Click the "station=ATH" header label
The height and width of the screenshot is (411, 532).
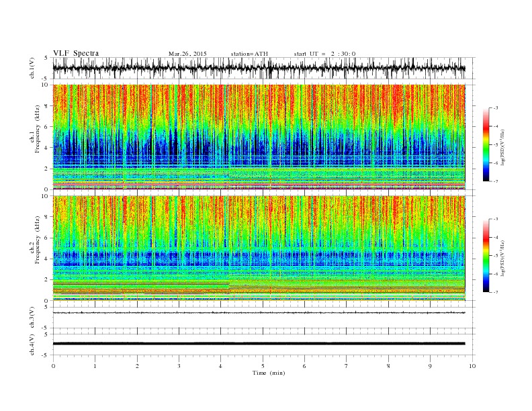(x=249, y=54)
